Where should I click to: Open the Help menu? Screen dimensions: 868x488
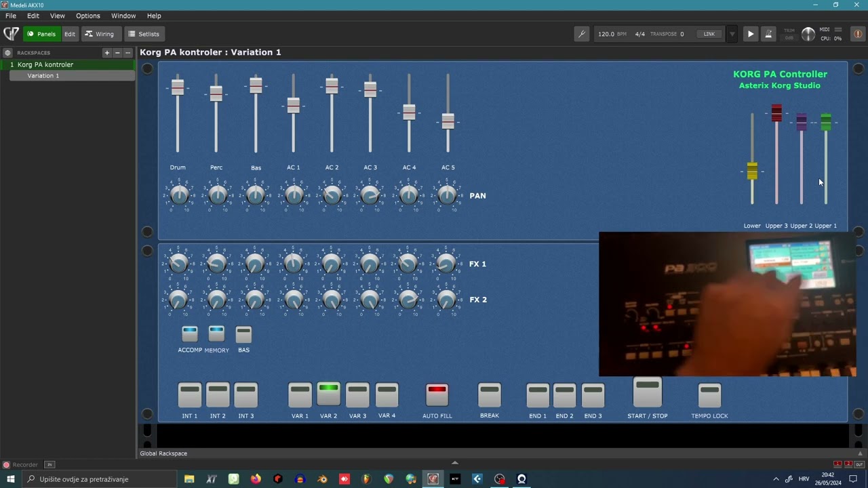tap(154, 16)
